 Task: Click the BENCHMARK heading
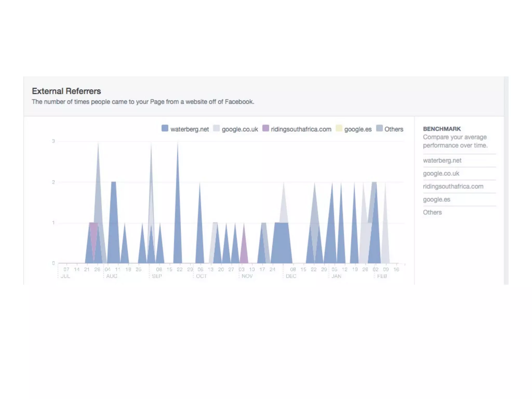pyautogui.click(x=442, y=129)
